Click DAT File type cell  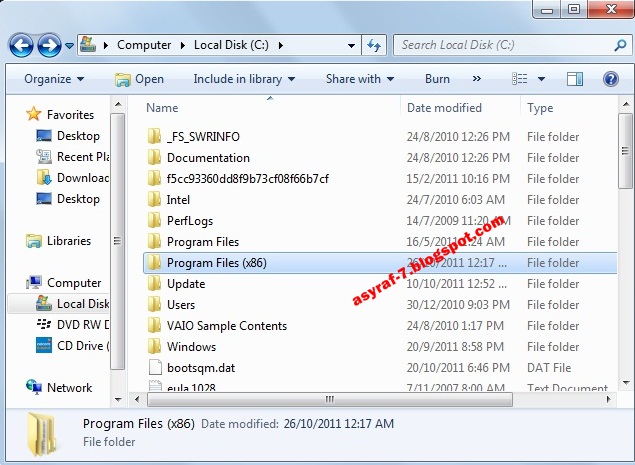(549, 368)
